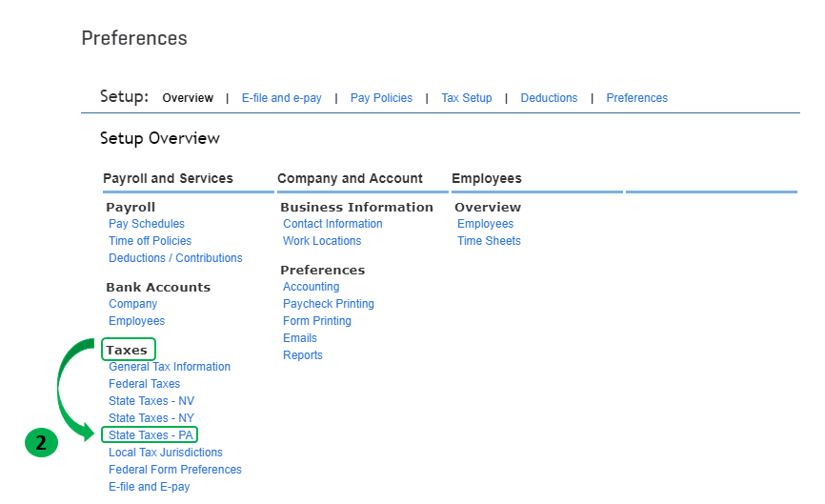
Task: Click Deductions / Contributions link
Action: (175, 258)
